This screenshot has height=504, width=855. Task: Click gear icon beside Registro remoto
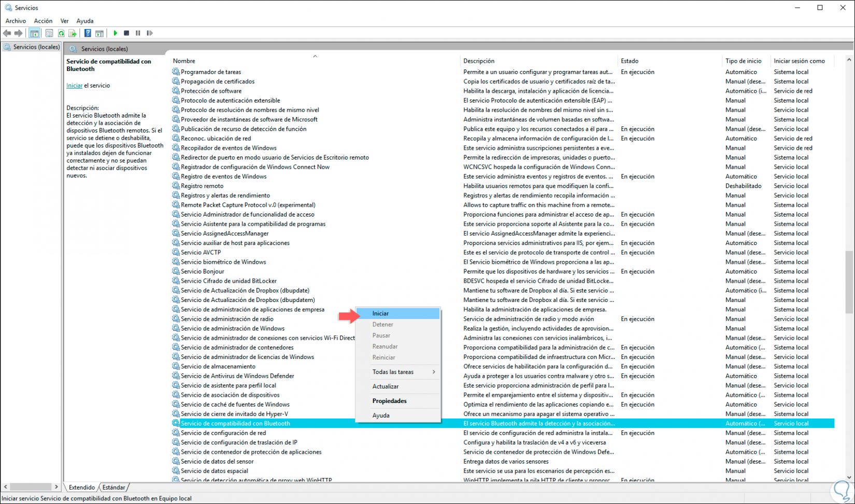click(176, 186)
